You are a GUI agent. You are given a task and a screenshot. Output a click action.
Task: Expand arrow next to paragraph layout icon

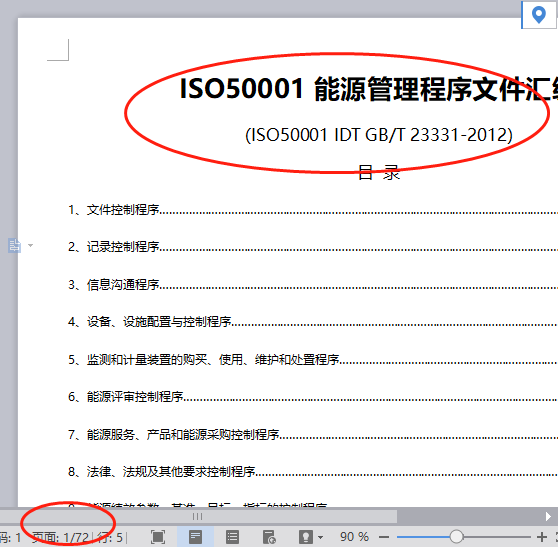31,245
